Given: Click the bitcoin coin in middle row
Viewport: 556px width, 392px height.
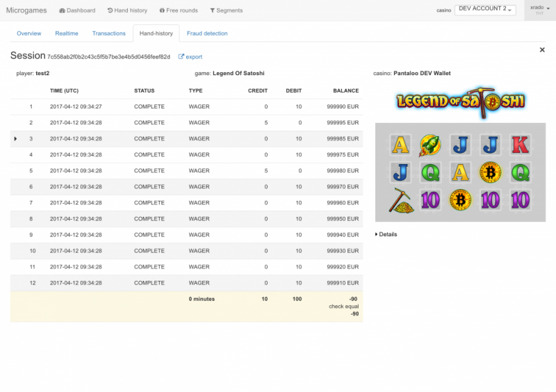Looking at the screenshot, I should point(491,173).
